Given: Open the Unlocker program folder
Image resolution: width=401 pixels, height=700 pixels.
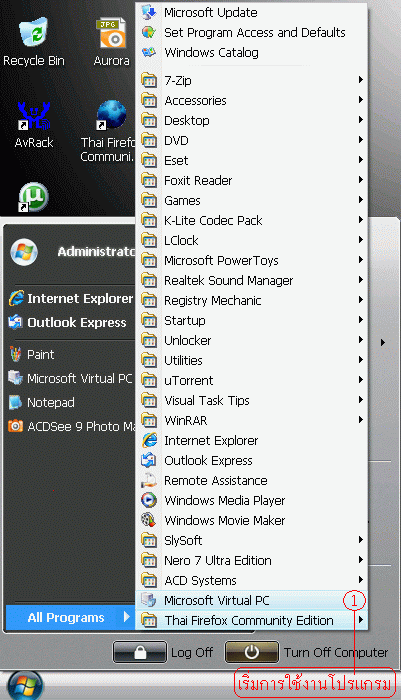Looking at the screenshot, I should tap(251, 340).
